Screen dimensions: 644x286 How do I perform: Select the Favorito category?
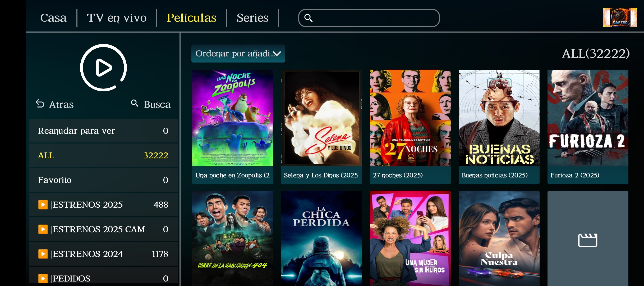(x=103, y=180)
